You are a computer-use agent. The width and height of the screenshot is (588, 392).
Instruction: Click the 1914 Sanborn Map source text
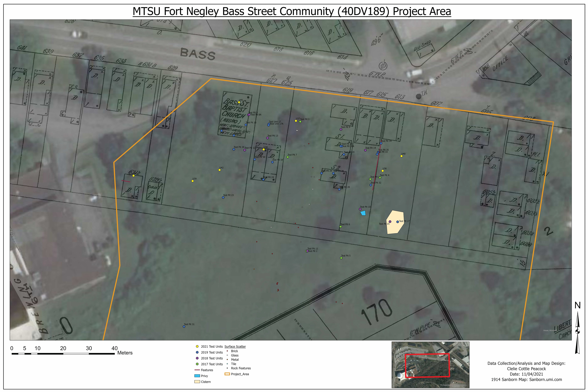[526, 380]
